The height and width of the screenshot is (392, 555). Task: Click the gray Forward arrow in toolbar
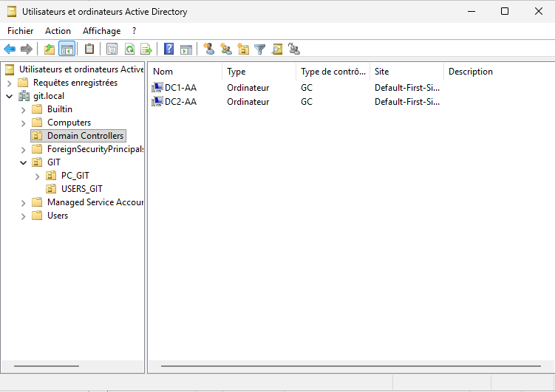27,49
